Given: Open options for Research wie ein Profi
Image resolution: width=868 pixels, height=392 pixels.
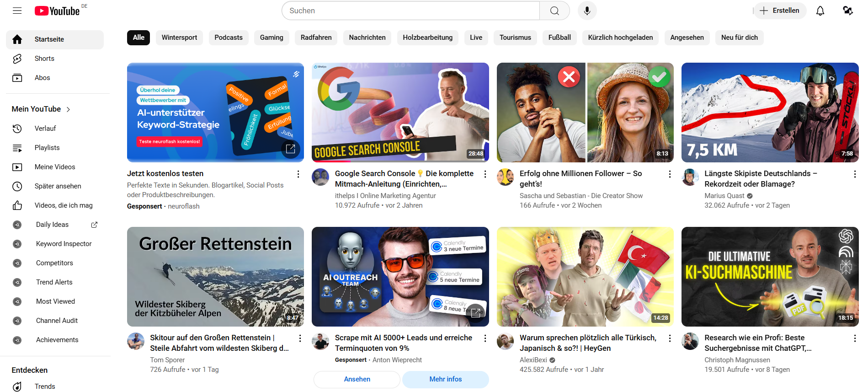Looking at the screenshot, I should point(855,338).
